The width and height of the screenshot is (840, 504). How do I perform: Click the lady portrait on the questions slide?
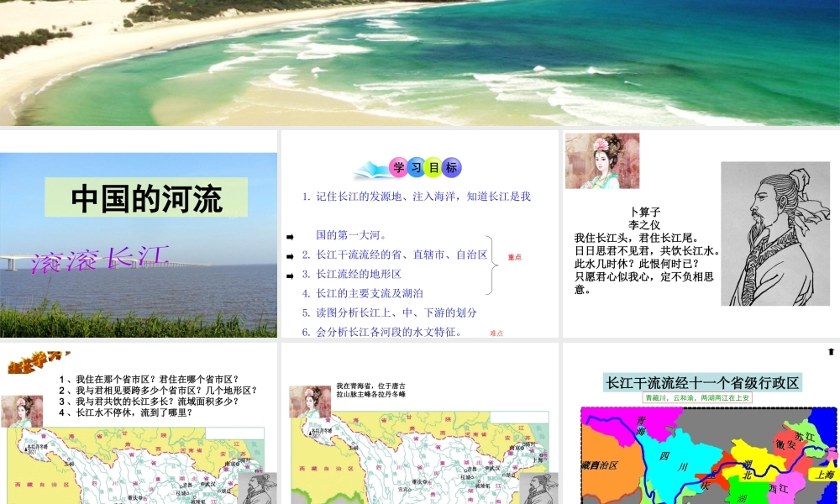tap(22, 412)
